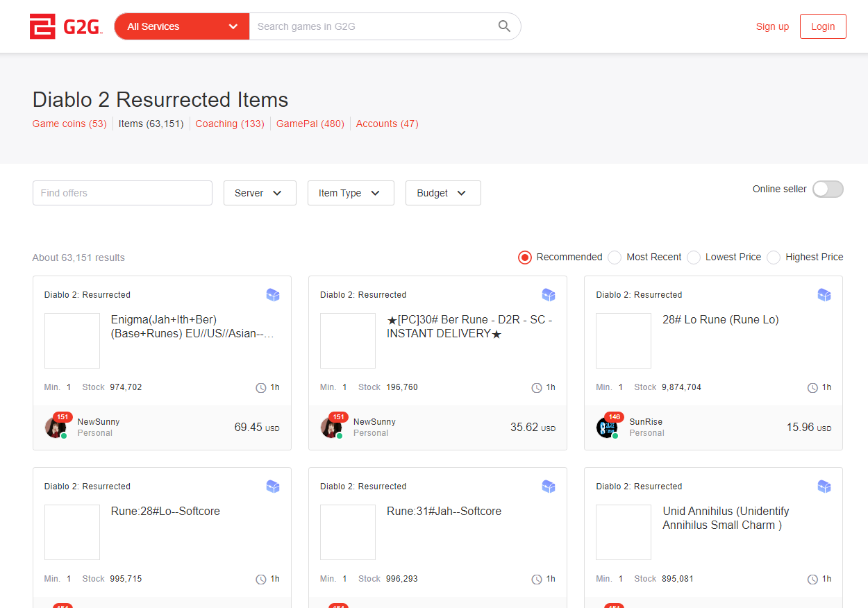Select the Lowest Price sort option
Image resolution: width=868 pixels, height=608 pixels.
[694, 257]
